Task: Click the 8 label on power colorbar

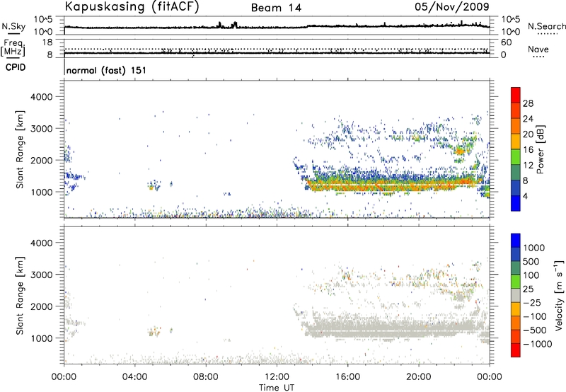Action: click(x=526, y=181)
